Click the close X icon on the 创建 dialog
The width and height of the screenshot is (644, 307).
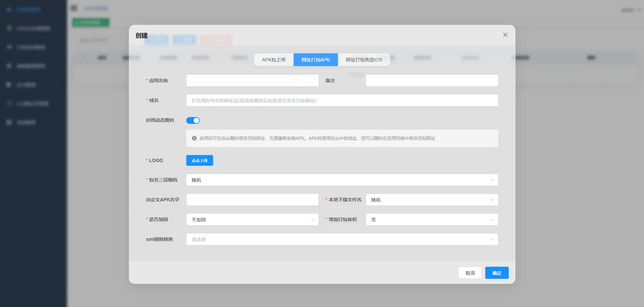(505, 35)
